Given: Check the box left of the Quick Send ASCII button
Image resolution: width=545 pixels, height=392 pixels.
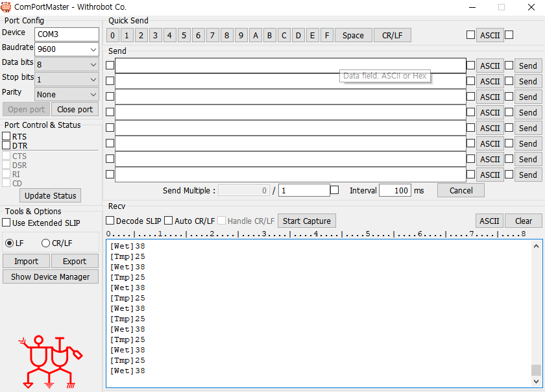Looking at the screenshot, I should coord(470,35).
